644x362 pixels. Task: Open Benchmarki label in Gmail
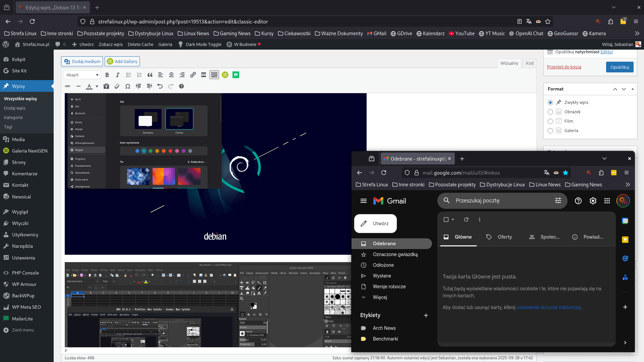tap(385, 339)
